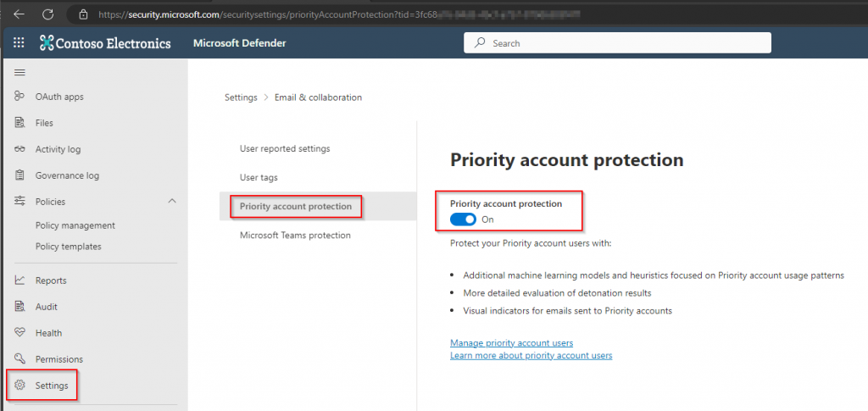Click the Search input field
Screen dimensions: 868x411
pyautogui.click(x=616, y=43)
